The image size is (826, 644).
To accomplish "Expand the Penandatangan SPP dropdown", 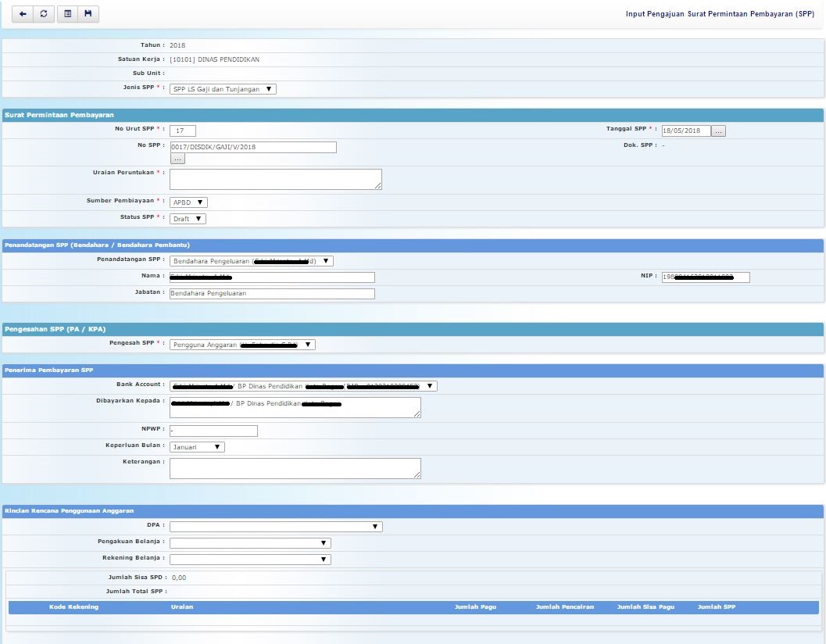I will [251, 261].
